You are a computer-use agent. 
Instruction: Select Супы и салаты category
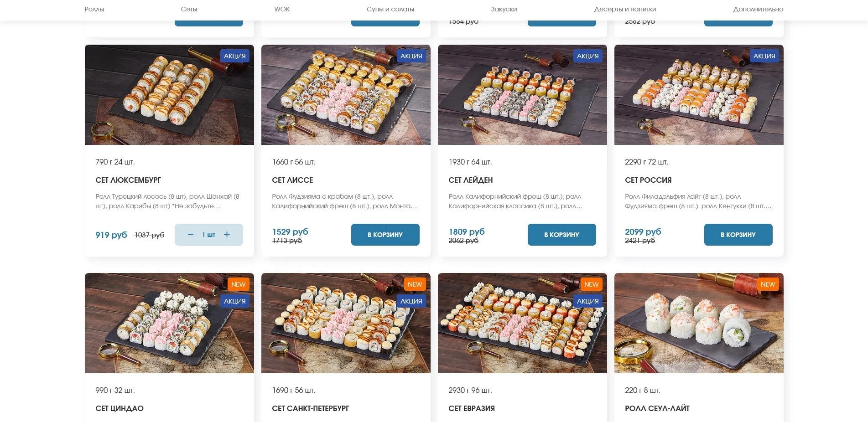tap(390, 9)
